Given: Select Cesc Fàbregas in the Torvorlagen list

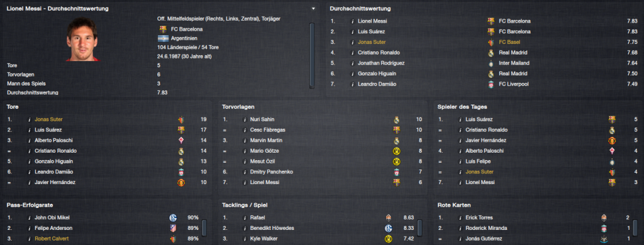Looking at the screenshot, I should coord(268,129).
